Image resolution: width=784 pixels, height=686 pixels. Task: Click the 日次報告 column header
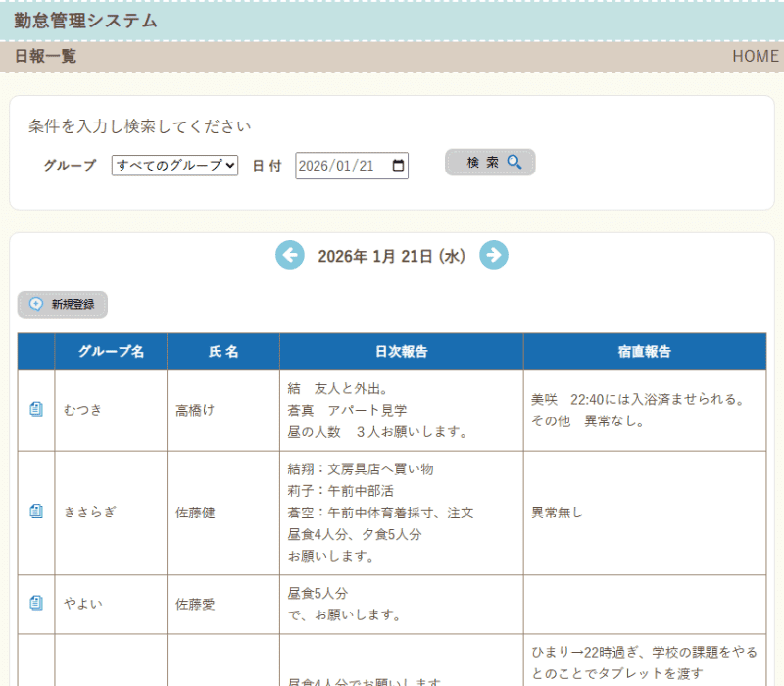coord(401,352)
